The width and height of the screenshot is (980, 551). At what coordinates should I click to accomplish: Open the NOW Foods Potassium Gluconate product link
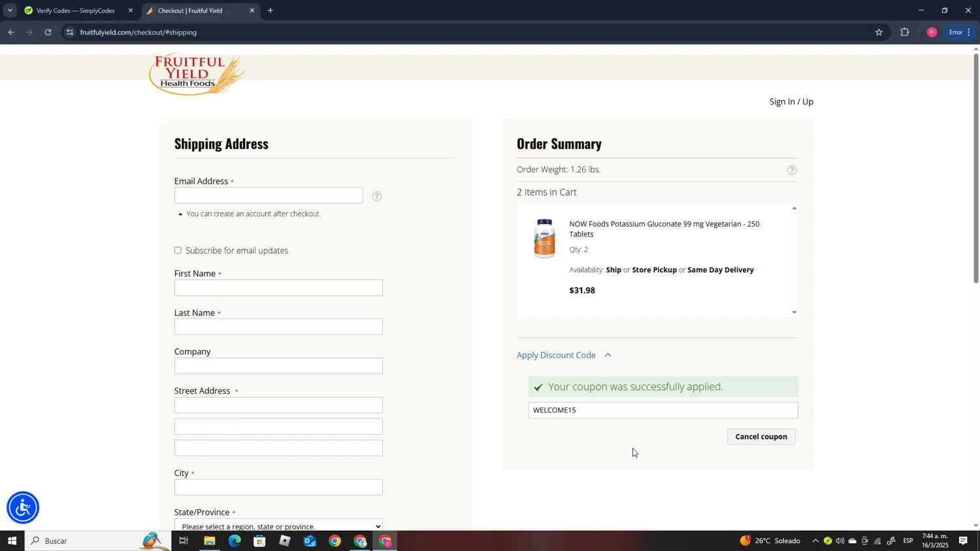[664, 229]
